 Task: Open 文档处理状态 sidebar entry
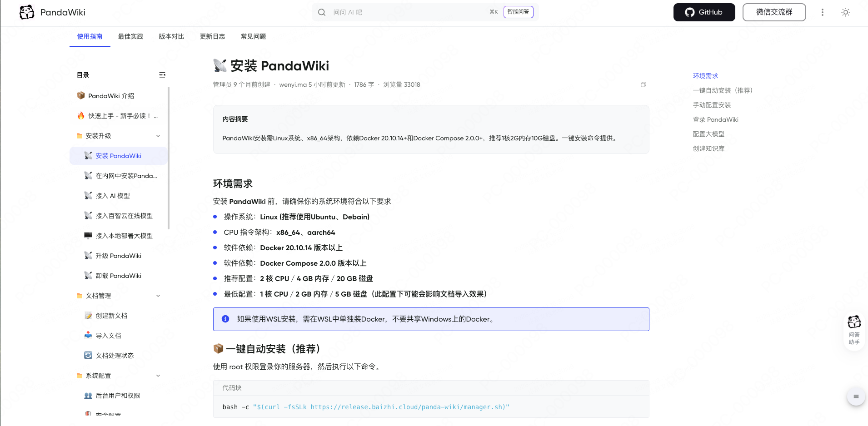tap(119, 356)
